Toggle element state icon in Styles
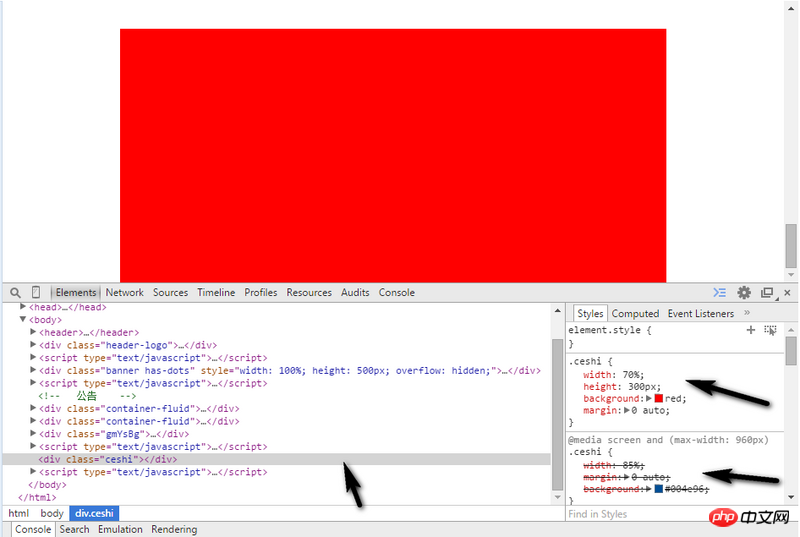Image resolution: width=800 pixels, height=537 pixels. (x=770, y=330)
